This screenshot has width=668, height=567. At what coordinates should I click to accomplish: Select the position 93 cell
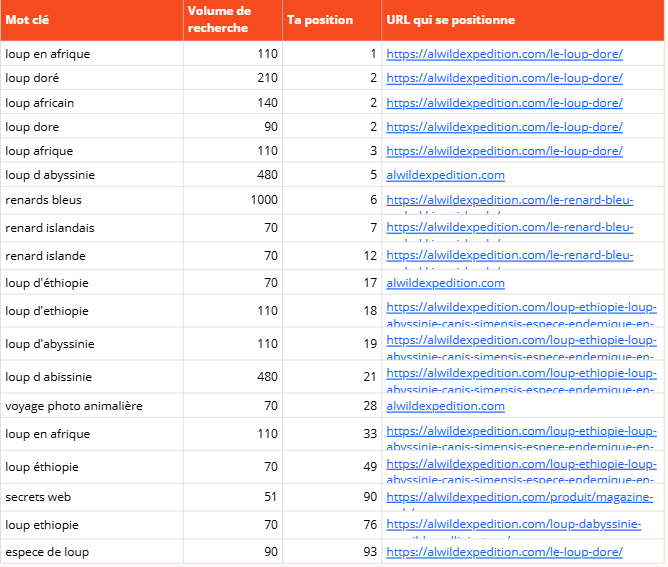332,552
